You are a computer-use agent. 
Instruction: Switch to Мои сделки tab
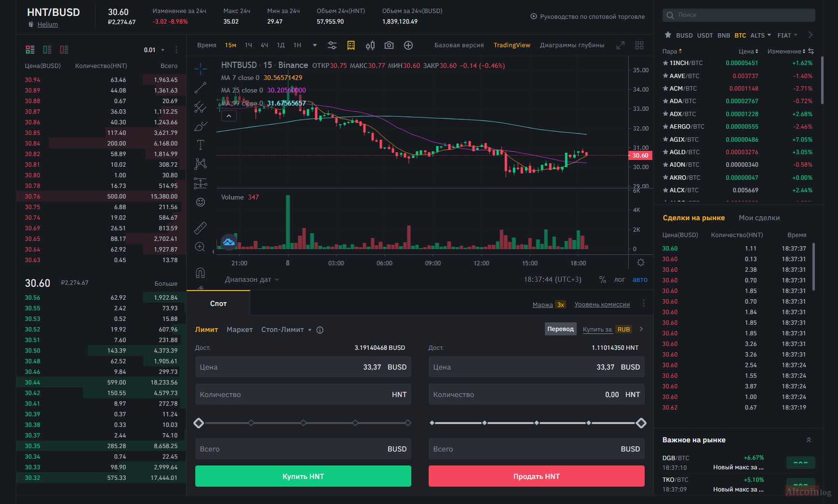pos(759,218)
